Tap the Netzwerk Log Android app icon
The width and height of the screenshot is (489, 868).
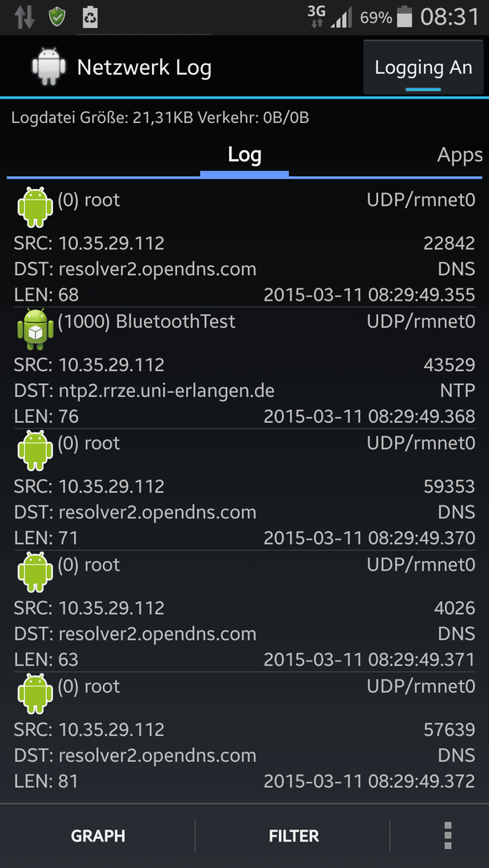pos(49,67)
